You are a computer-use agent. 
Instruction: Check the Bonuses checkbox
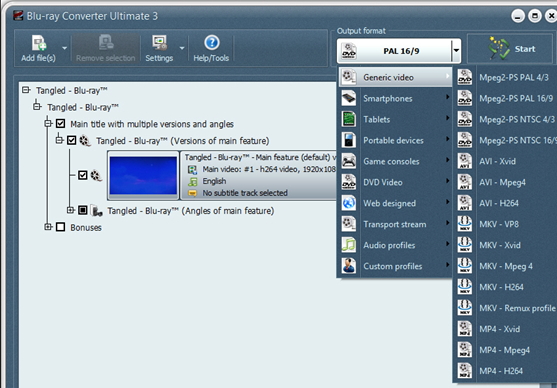pyautogui.click(x=61, y=227)
